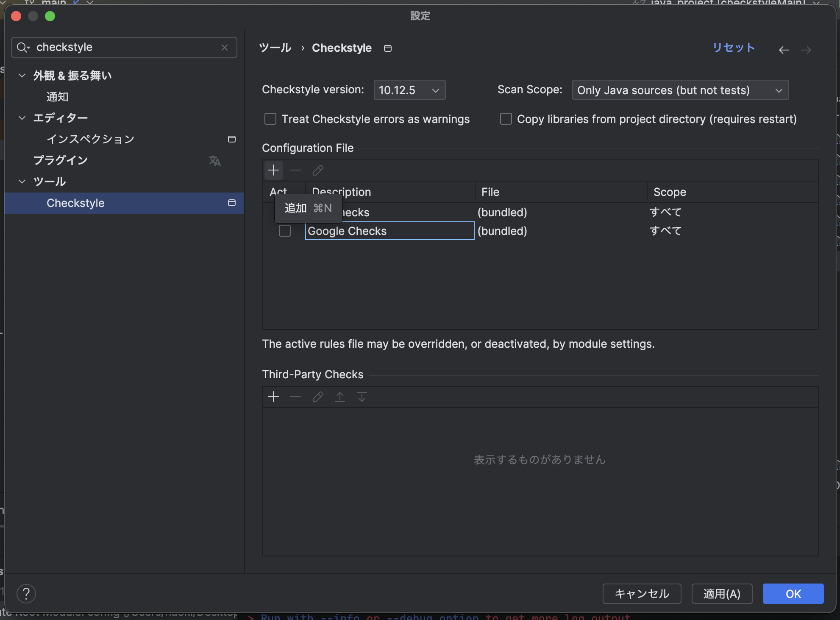This screenshot has height=620, width=840.
Task: Remove the selected configuration file
Action: [x=295, y=170]
